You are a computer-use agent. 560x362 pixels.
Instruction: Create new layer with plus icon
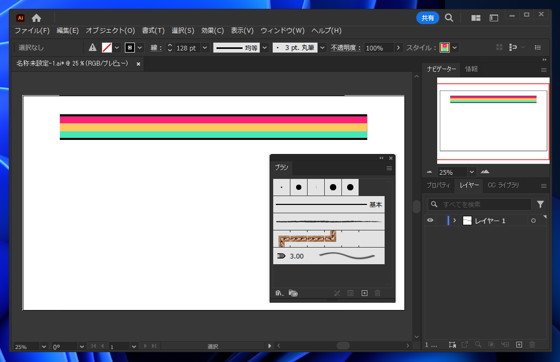point(519,345)
